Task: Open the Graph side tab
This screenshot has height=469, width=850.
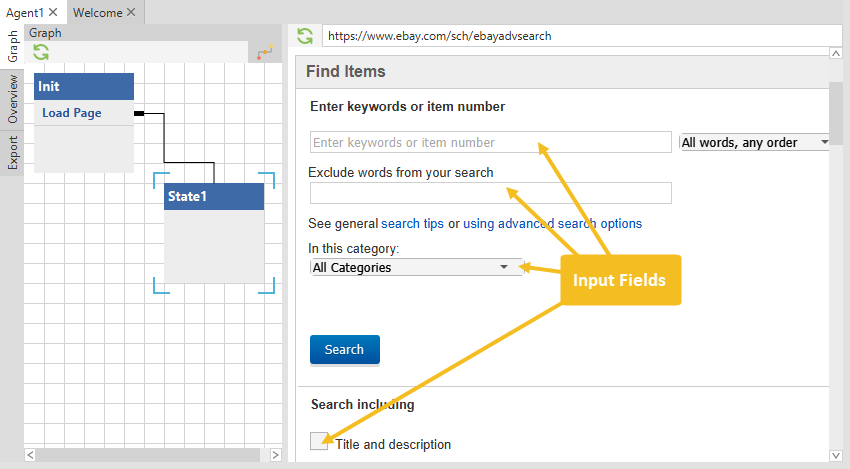Action: (x=12, y=46)
